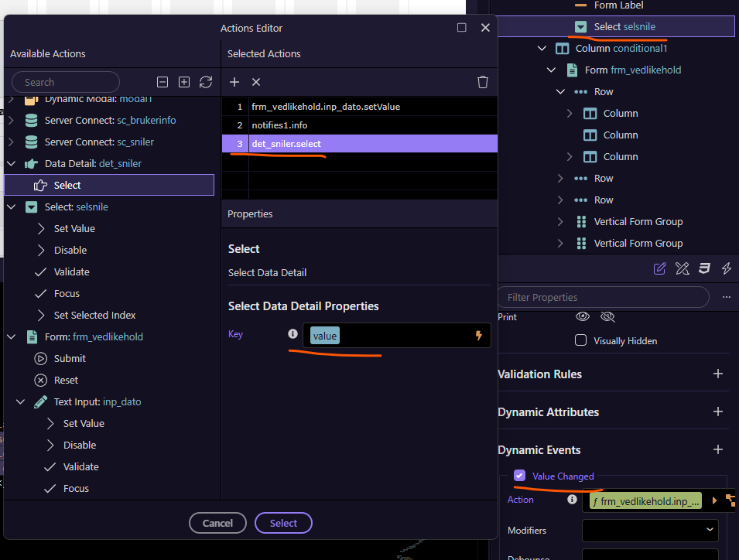Show info tooltip for Key property

[293, 334]
